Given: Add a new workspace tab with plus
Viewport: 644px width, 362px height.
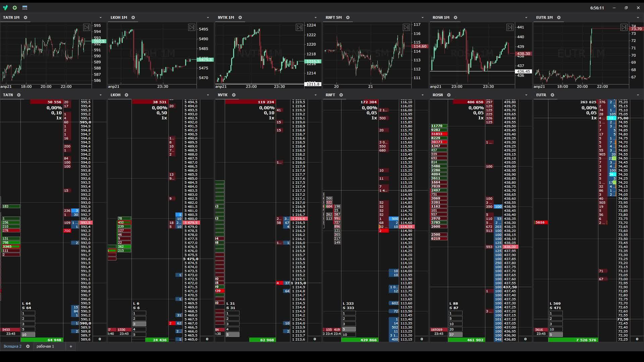Looking at the screenshot, I should tap(71, 346).
